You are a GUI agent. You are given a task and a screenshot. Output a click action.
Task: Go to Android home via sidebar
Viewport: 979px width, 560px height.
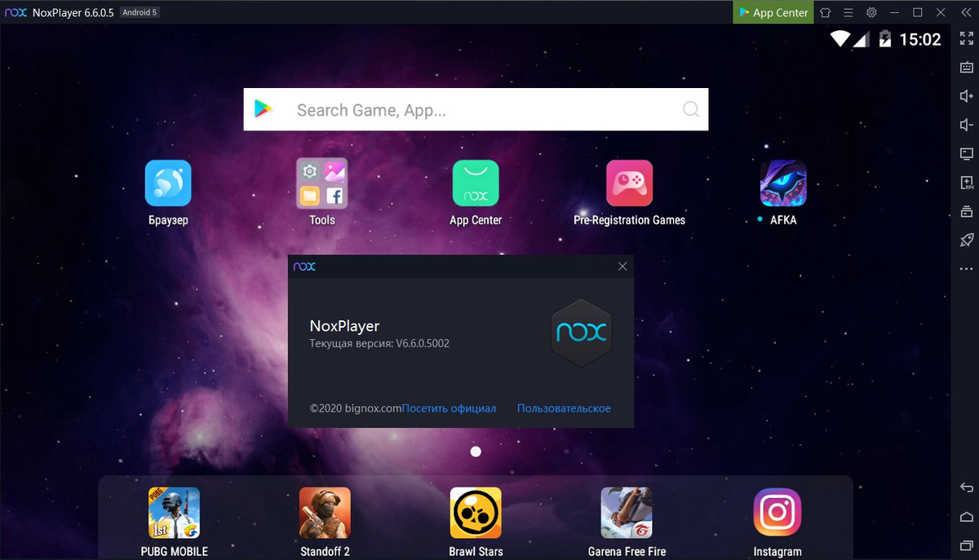click(x=967, y=516)
